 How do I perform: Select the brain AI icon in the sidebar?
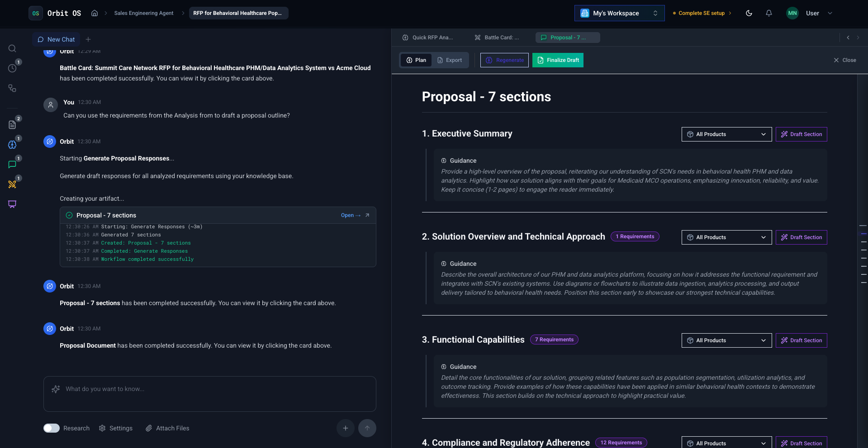12,144
